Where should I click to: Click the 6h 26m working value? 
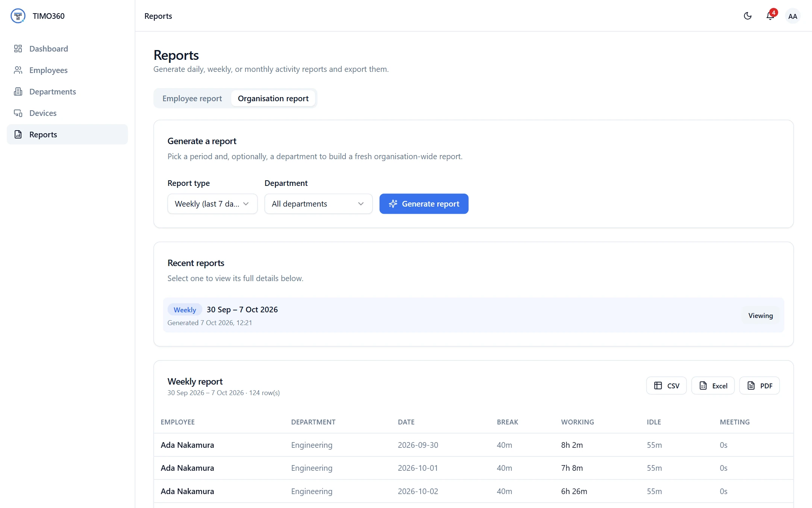[x=574, y=491]
